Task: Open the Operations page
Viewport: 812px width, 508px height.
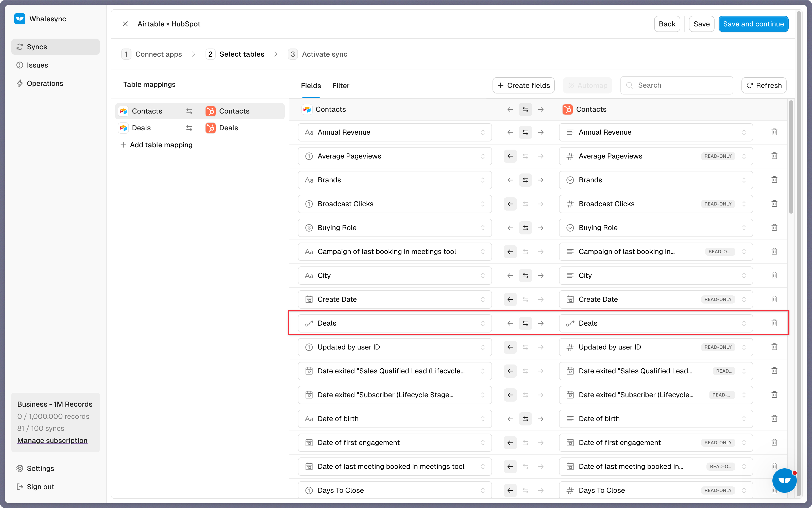Action: 55,83
